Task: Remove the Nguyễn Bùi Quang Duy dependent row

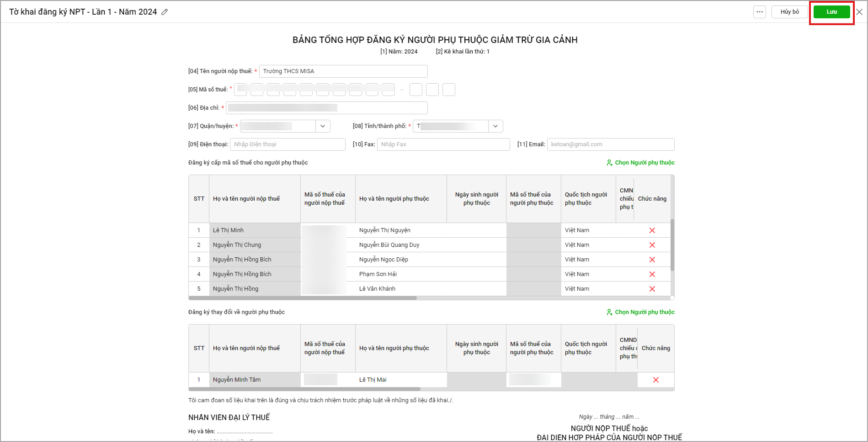Action: [x=652, y=245]
